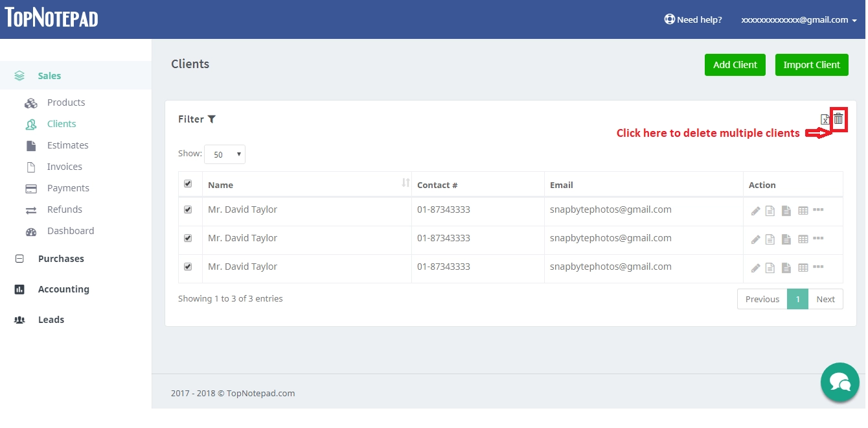Click the ellipsis more-actions icon on first row

(818, 210)
